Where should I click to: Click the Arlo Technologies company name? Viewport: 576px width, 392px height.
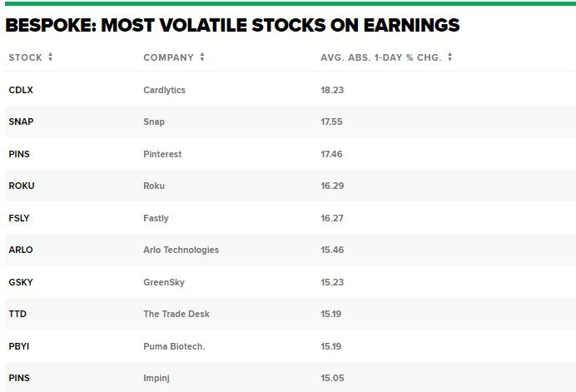coord(181,250)
